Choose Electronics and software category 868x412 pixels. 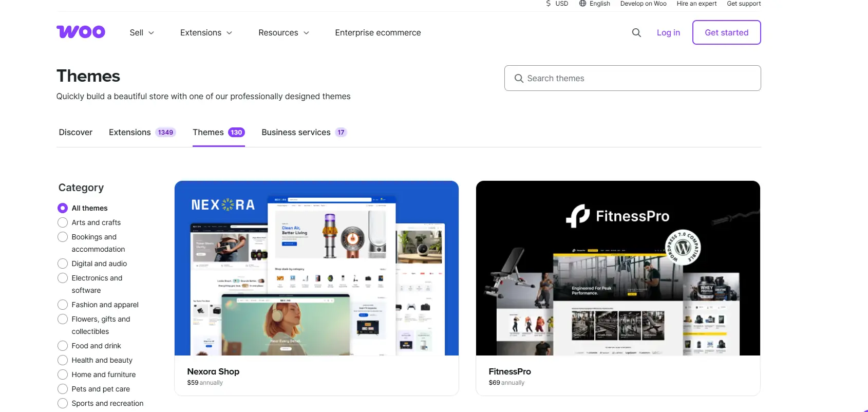coord(63,278)
